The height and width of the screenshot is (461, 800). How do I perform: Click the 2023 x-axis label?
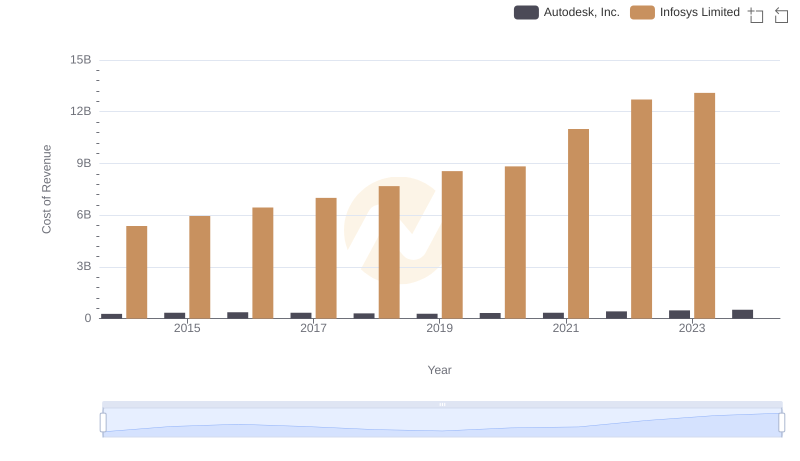coord(692,328)
